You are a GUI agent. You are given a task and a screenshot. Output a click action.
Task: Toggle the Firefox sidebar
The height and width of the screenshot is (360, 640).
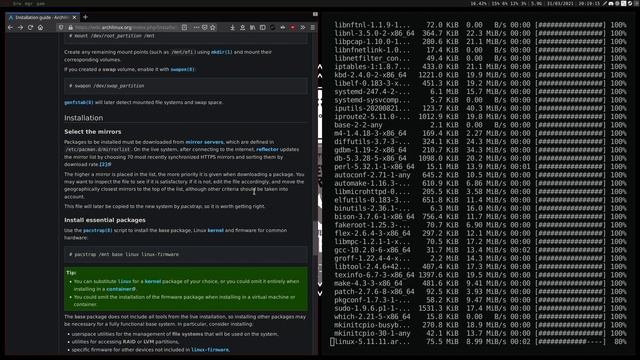pos(262,27)
